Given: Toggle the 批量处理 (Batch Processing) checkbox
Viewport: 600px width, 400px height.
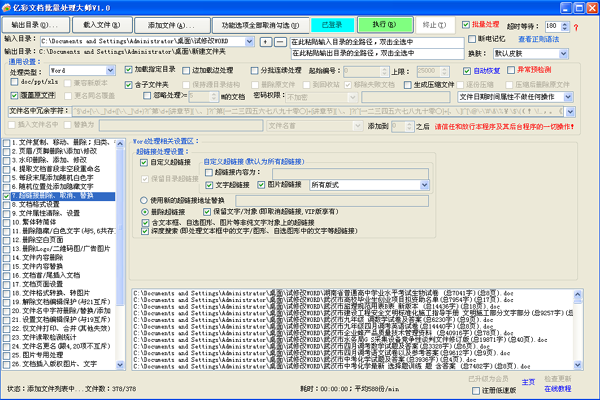Looking at the screenshot, I should pyautogui.click(x=464, y=23).
